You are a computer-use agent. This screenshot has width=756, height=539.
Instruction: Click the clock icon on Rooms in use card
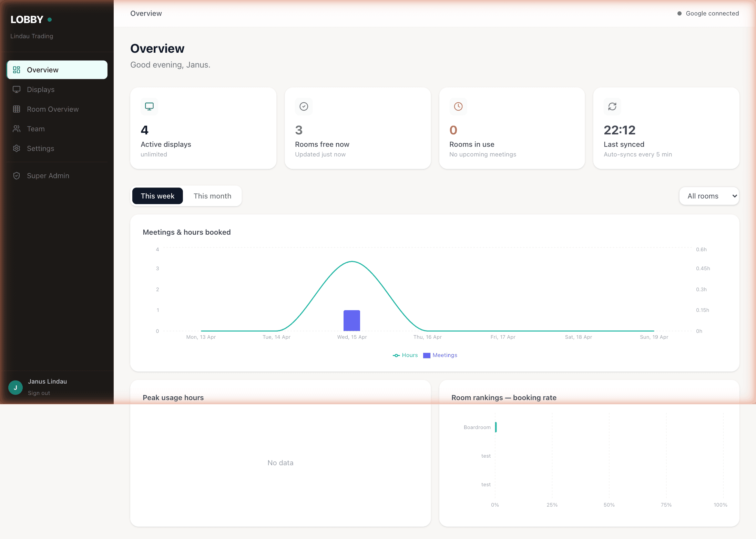tap(458, 106)
